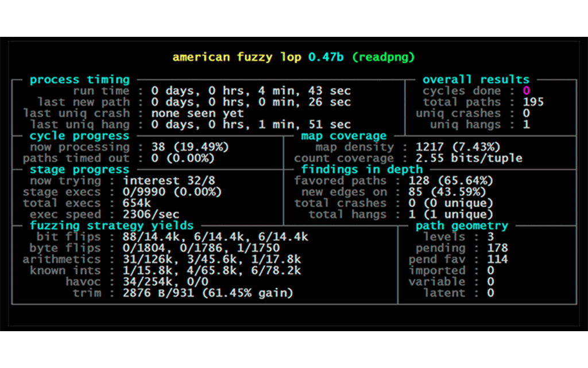Click the total paths value 195
The height and width of the screenshot is (368, 588).
click(x=533, y=102)
